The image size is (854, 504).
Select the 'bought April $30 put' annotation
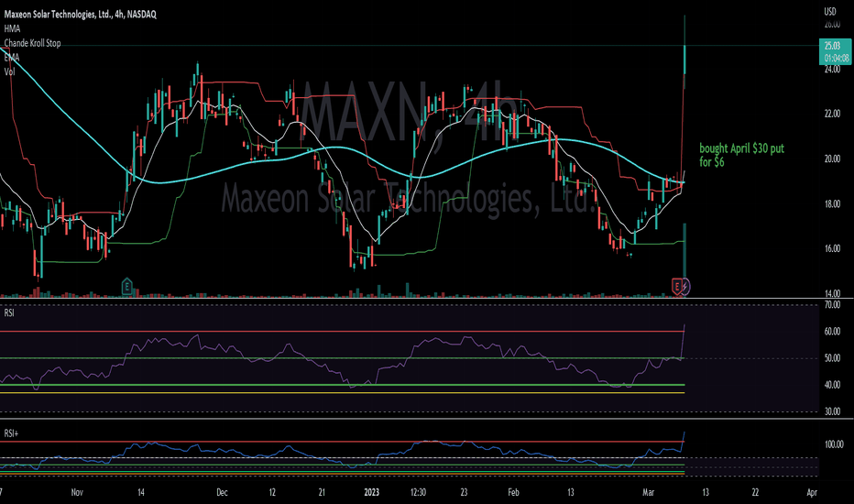click(741, 155)
